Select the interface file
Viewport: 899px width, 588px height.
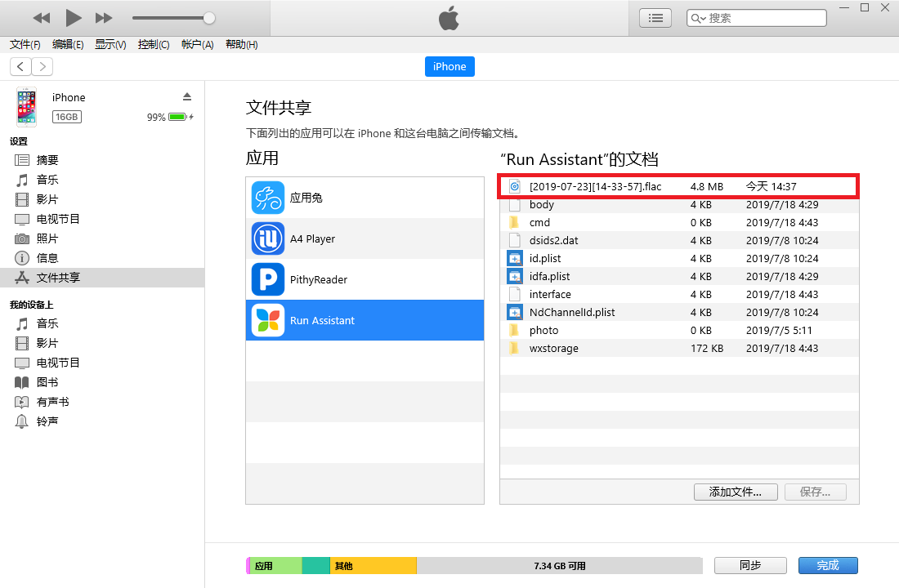pos(679,294)
